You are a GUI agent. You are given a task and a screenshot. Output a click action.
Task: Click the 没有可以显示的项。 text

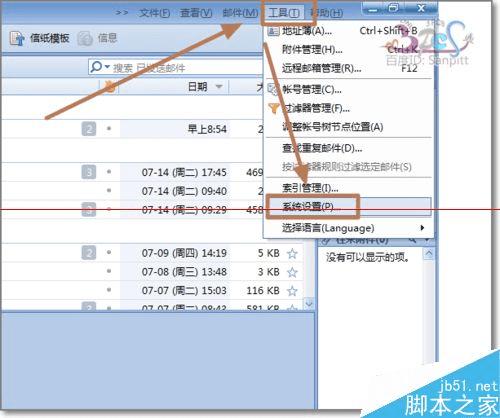pos(368,257)
